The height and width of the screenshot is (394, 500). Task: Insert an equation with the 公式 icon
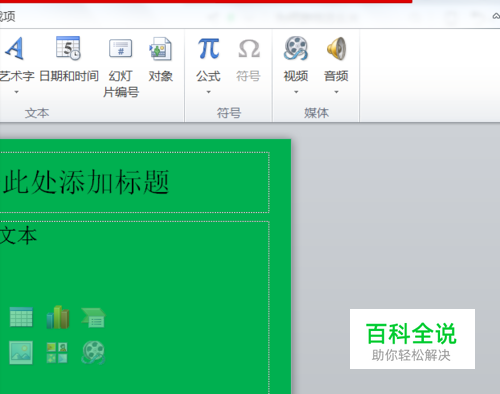pyautogui.click(x=208, y=49)
